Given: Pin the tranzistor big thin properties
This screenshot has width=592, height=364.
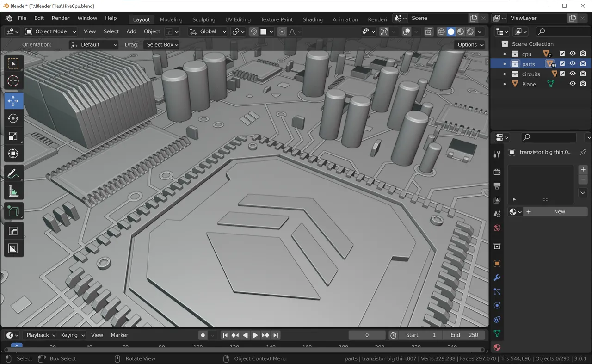Looking at the screenshot, I should coord(583,152).
